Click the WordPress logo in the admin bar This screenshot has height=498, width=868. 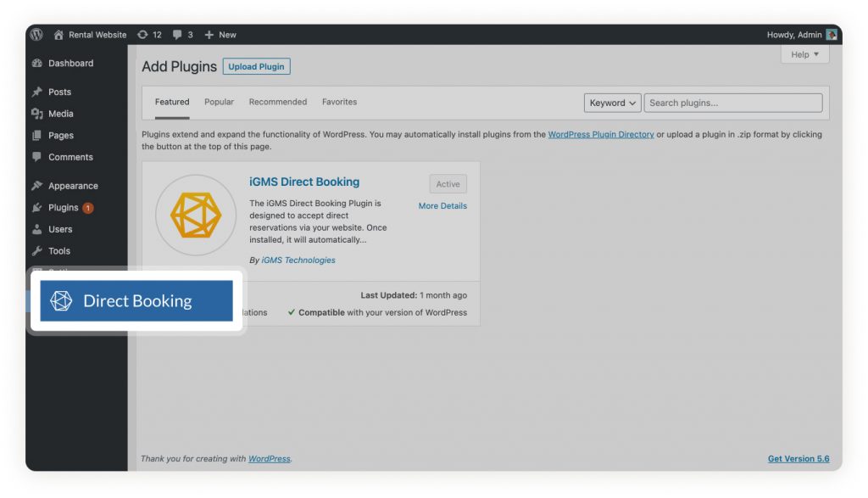click(36, 34)
